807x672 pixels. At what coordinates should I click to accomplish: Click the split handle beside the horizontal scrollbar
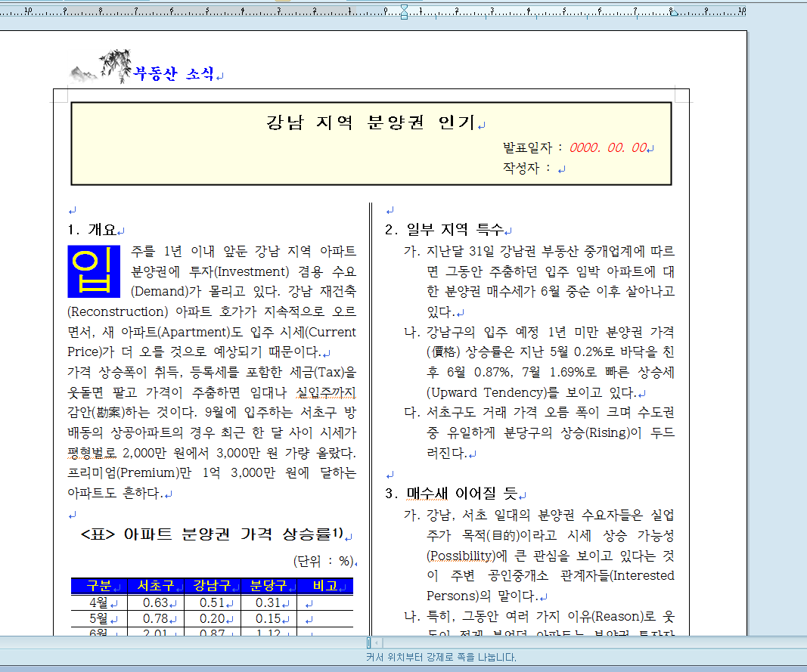tap(368, 643)
